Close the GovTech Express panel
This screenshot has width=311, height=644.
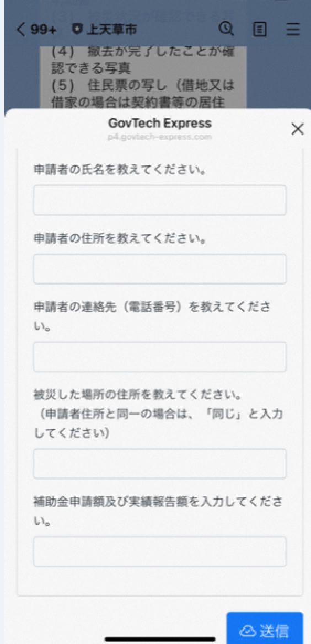click(x=297, y=129)
